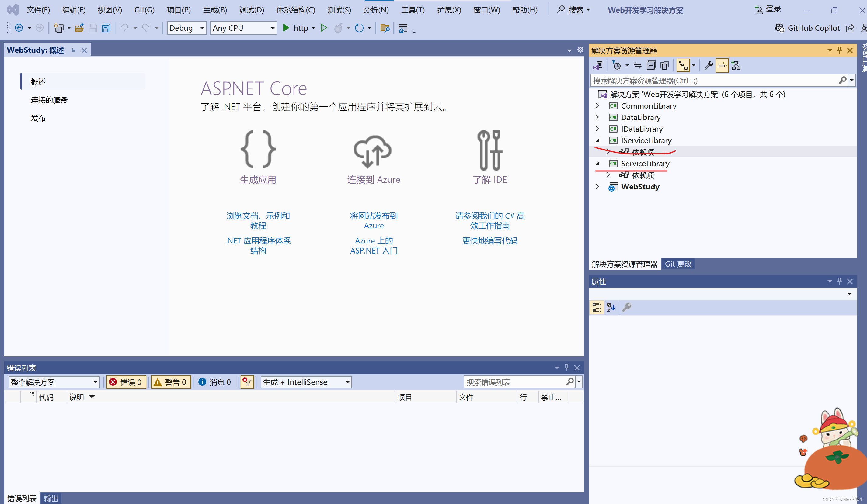
Task: Open the Debug configuration dropdown
Action: coord(186,28)
